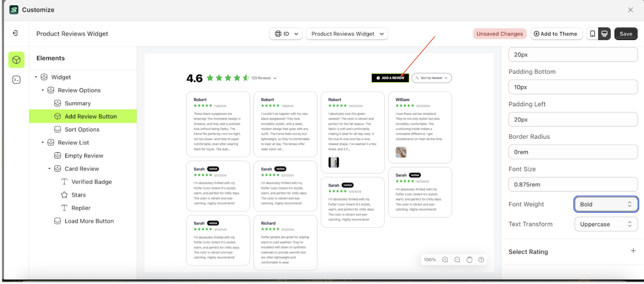Open the Elements cube panel icon
644x284 pixels.
click(x=17, y=60)
